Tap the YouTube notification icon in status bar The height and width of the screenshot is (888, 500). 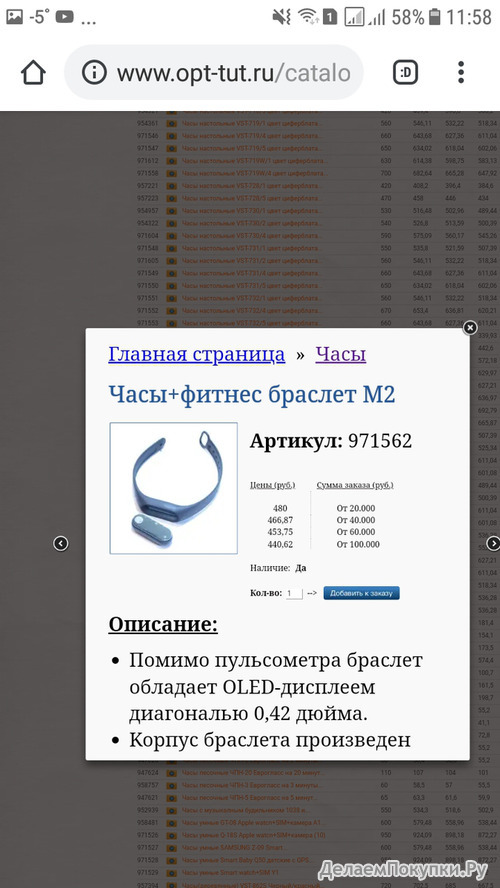(x=65, y=18)
